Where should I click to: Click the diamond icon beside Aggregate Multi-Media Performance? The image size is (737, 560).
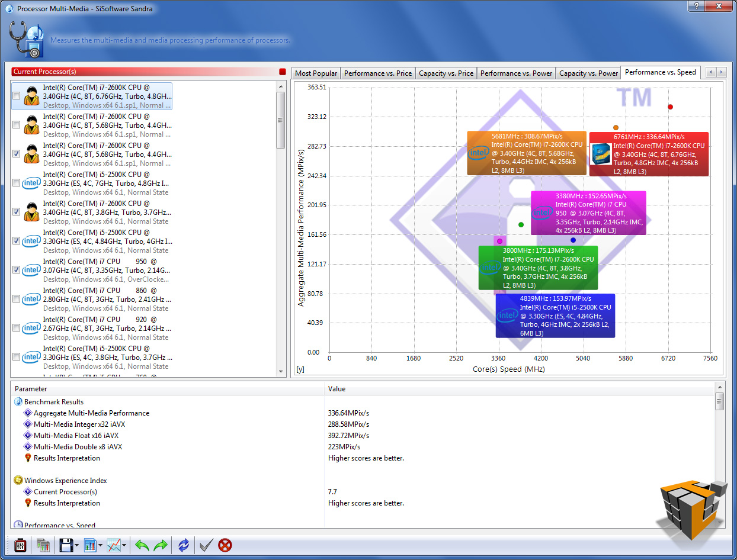click(28, 413)
